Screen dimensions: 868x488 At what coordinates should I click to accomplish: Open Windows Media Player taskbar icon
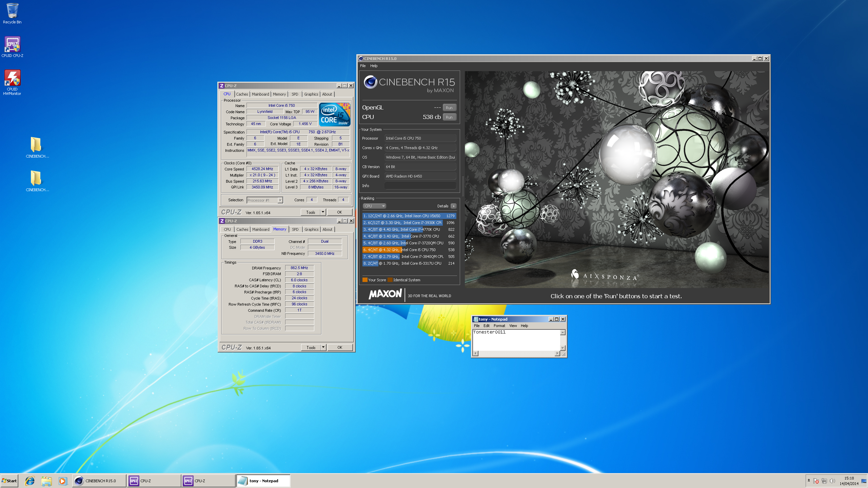point(62,481)
